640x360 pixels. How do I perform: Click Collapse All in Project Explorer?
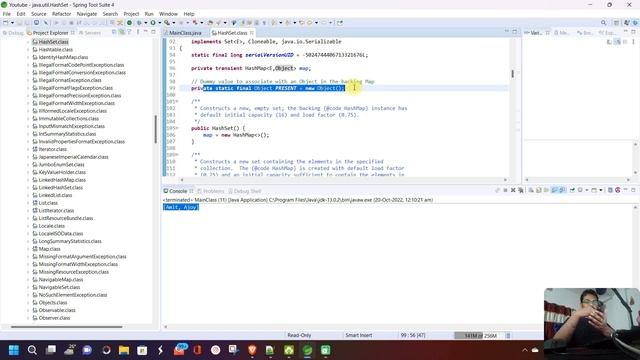pyautogui.click(x=114, y=32)
